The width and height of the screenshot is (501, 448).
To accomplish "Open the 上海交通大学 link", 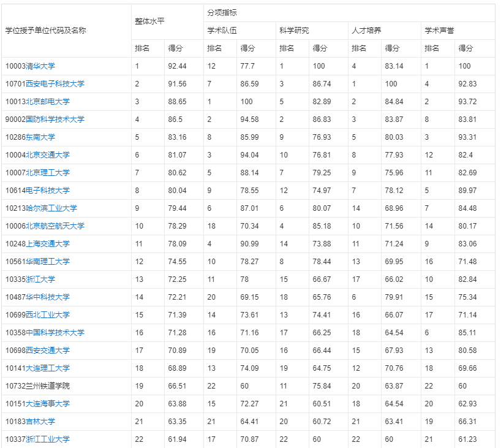I will (48, 244).
